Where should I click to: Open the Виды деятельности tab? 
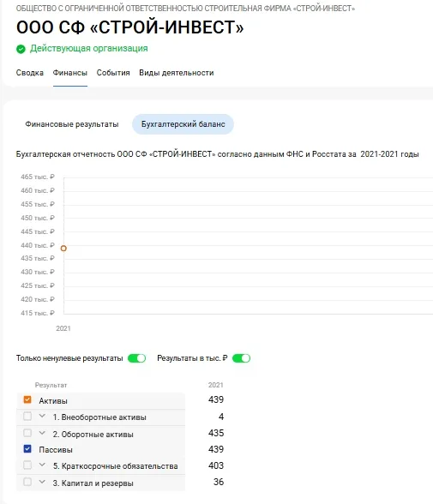tap(176, 73)
